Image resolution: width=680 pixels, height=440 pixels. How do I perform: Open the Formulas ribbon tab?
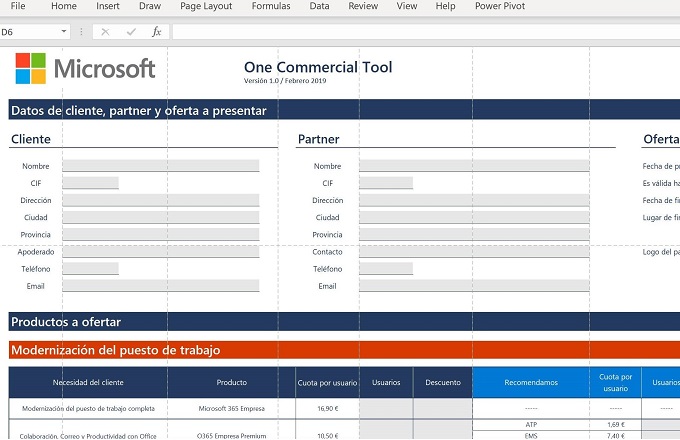point(271,6)
